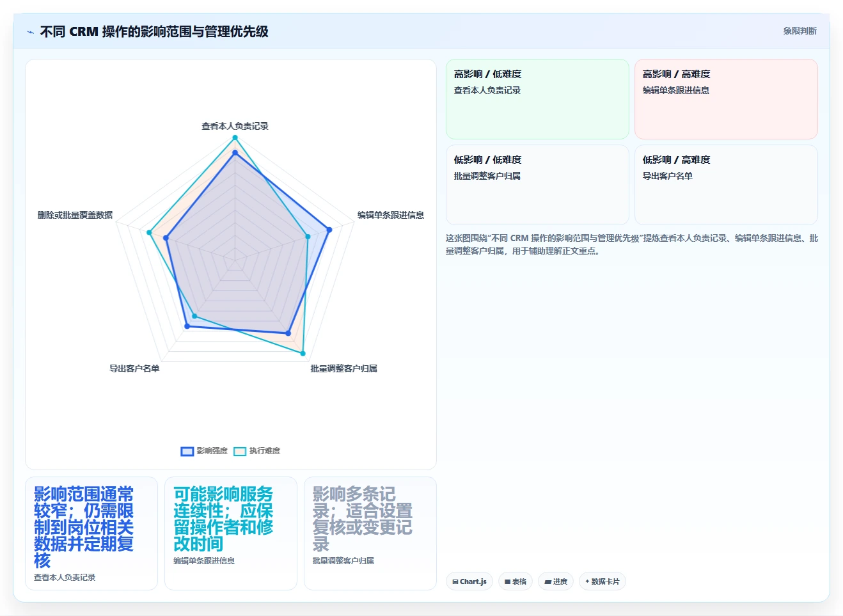Click the 象限判断 tag in the header
Image resolution: width=843 pixels, height=616 pixels.
[800, 31]
